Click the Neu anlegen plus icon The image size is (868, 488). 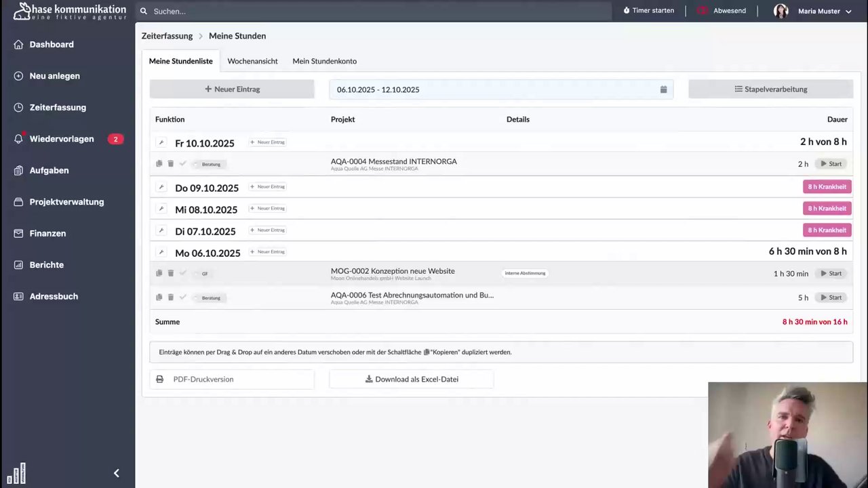point(18,76)
